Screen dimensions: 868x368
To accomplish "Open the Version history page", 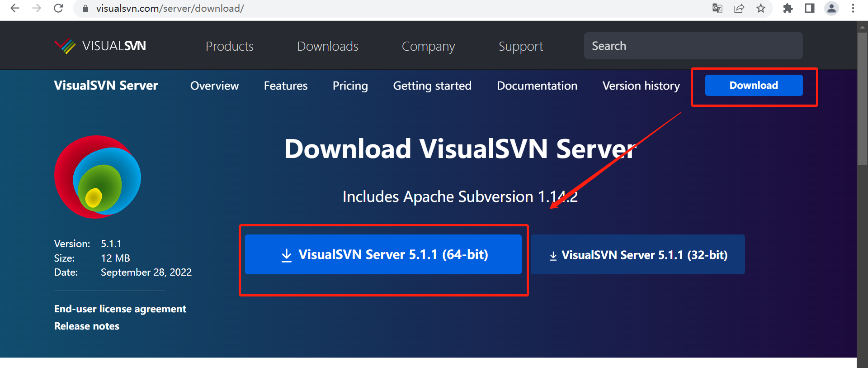I will coord(642,86).
